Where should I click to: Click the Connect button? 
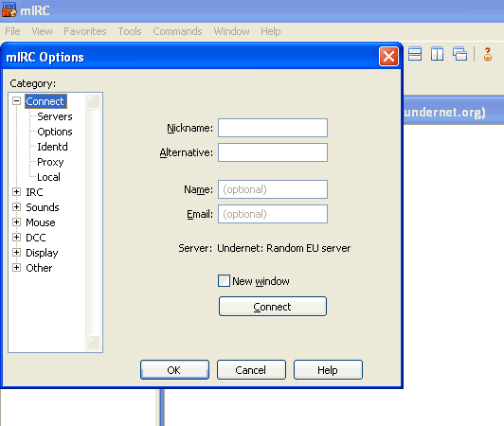coord(273,307)
